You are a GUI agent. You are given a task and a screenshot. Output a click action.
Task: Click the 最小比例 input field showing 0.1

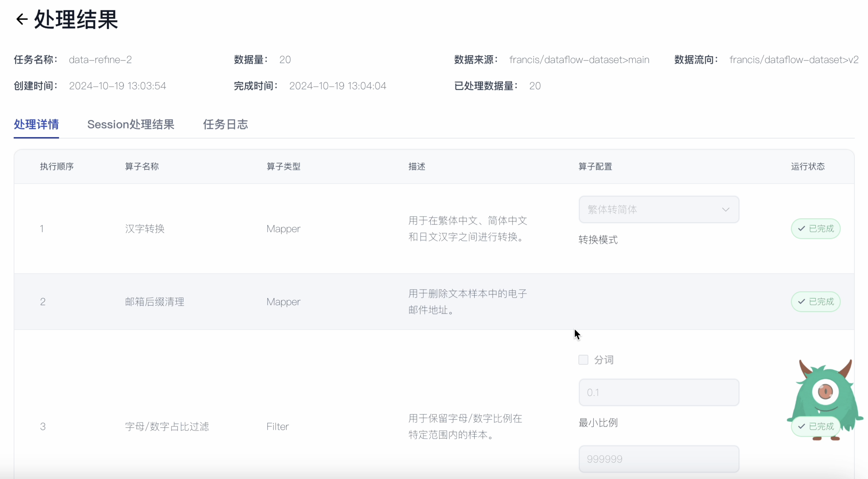click(659, 392)
